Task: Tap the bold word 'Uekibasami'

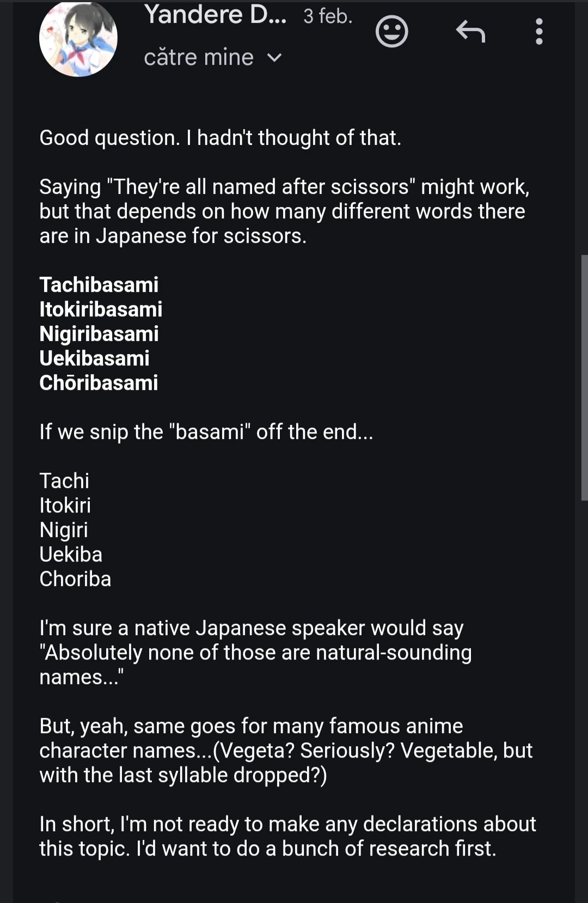Action: (94, 358)
